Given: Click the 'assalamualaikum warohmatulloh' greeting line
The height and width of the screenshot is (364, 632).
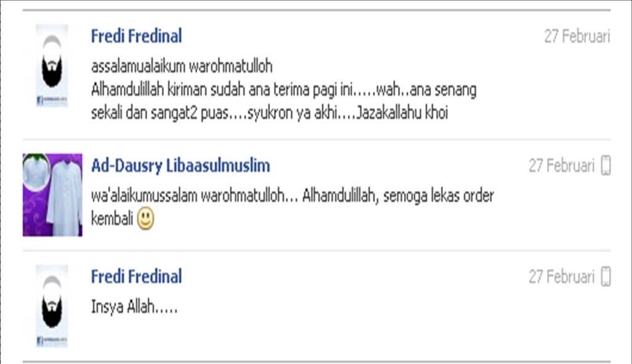Looking at the screenshot, I should pos(182,67).
